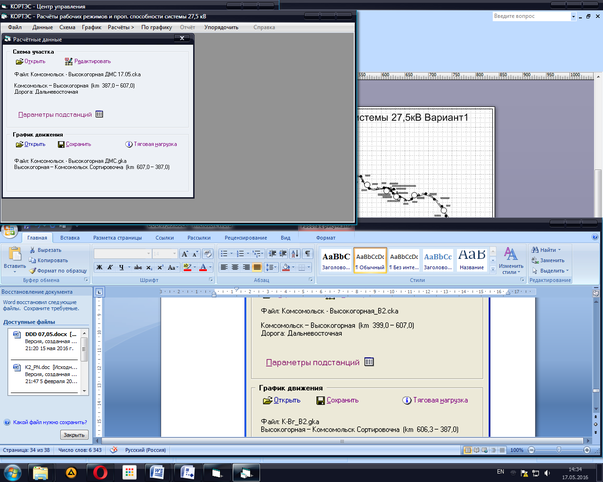
Task: Click Сохранить link in График движения panel
Action: click(78, 144)
